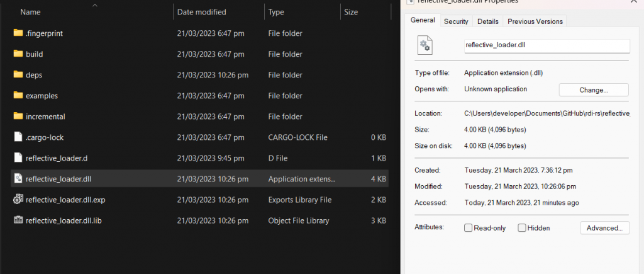The image size is (644, 274).
Task: Click the Created date value
Action: [x=518, y=170]
